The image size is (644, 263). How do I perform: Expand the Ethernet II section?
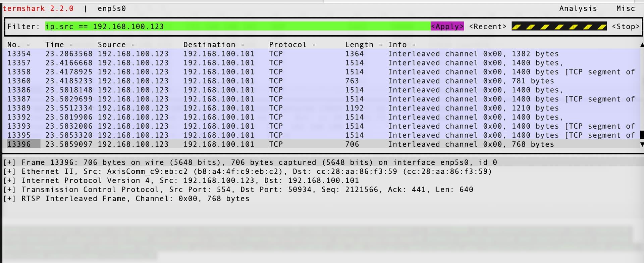tap(9, 172)
